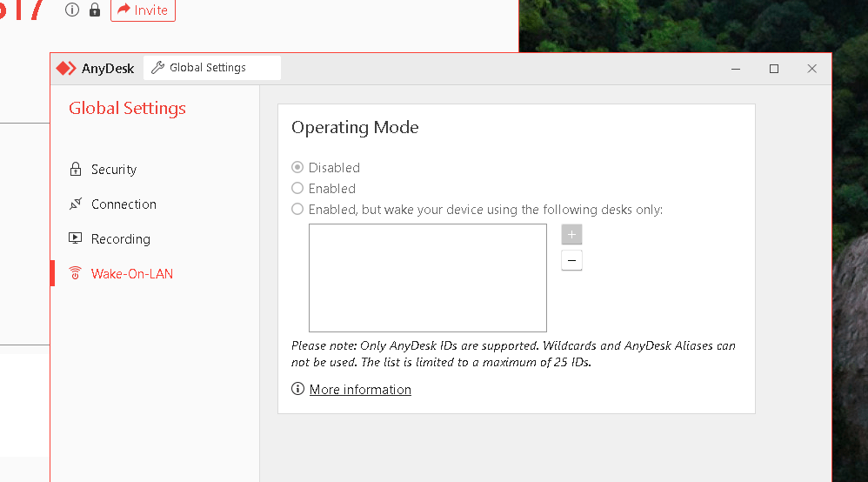This screenshot has height=482, width=868.
Task: Click the Invite button in main window
Action: coord(143,10)
